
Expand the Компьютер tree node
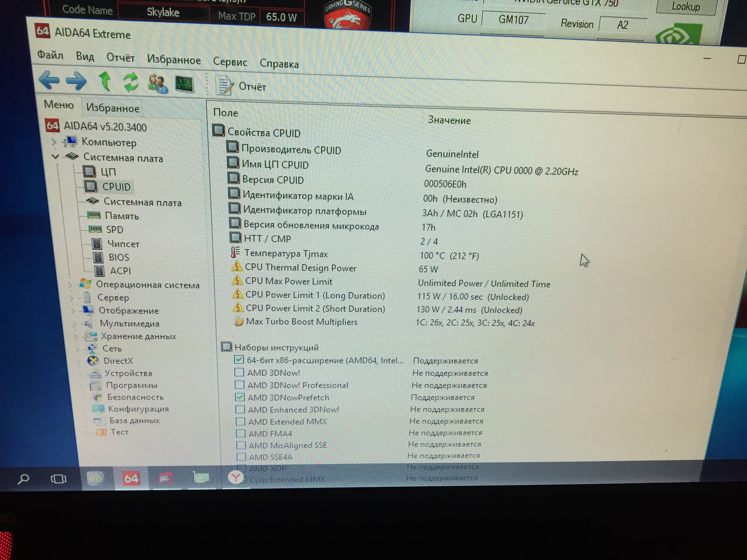54,142
